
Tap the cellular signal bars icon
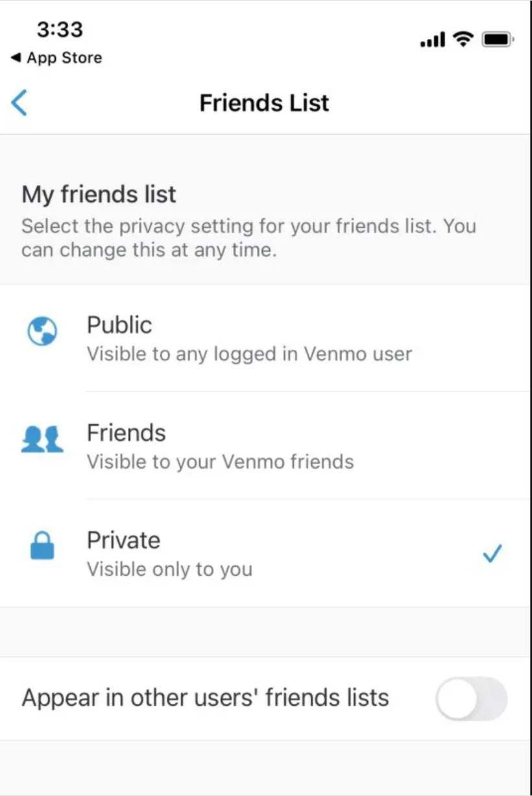click(433, 41)
